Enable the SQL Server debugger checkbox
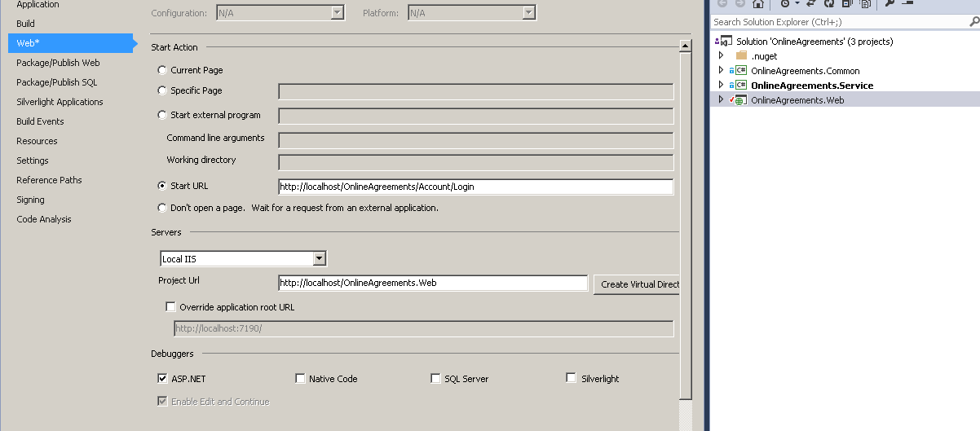The height and width of the screenshot is (431, 980). [435, 378]
